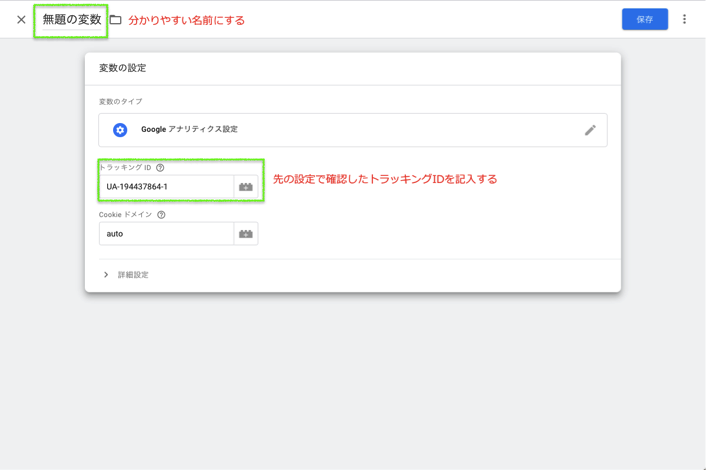Open the folder icon beside the title
The image size is (706, 470).
coord(116,20)
